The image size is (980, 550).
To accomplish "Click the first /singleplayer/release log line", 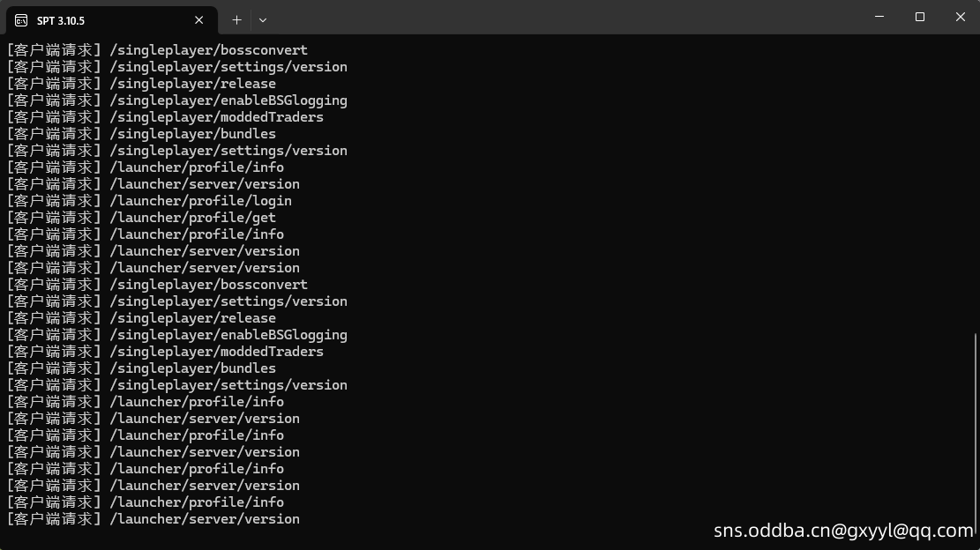I will [x=141, y=83].
